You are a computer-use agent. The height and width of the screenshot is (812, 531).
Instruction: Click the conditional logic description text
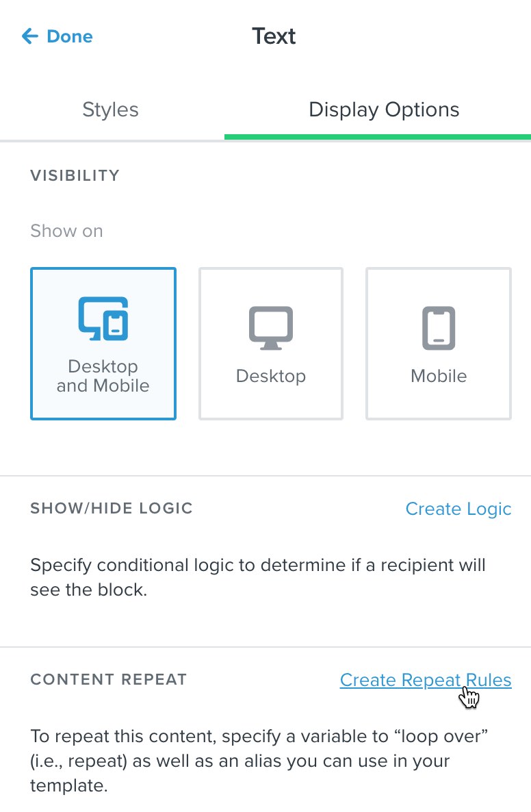[258, 577]
